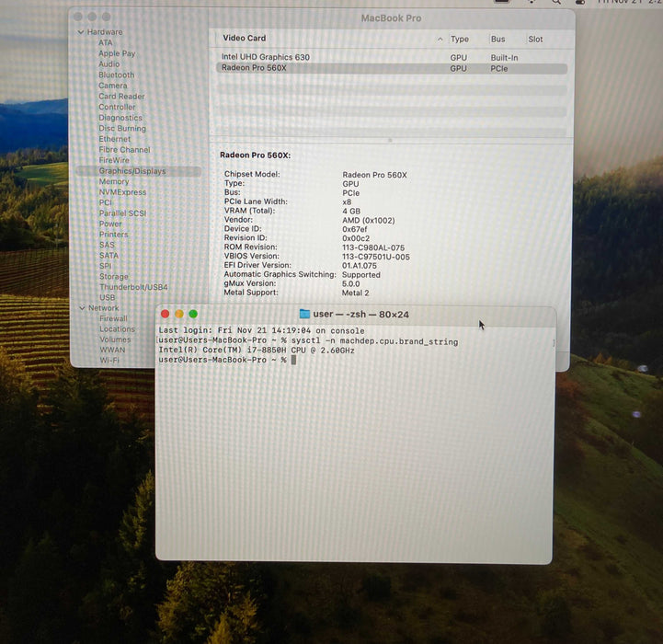This screenshot has width=663, height=644.
Task: Click the VBIOS Version value 113-C97501U-005
Action: [x=376, y=257]
